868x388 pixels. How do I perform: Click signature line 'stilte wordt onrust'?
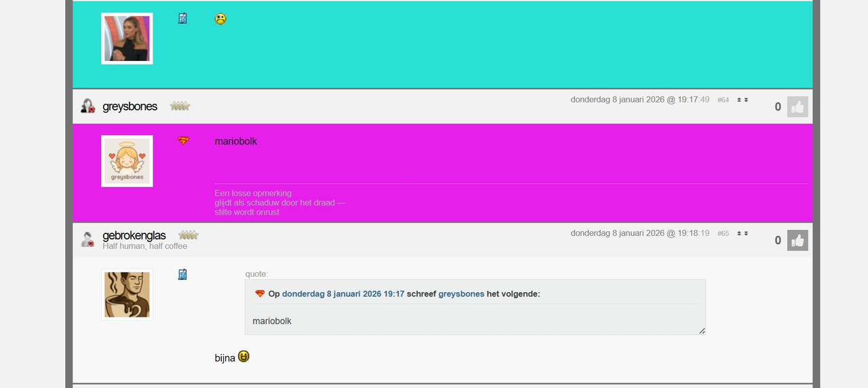pos(247,212)
